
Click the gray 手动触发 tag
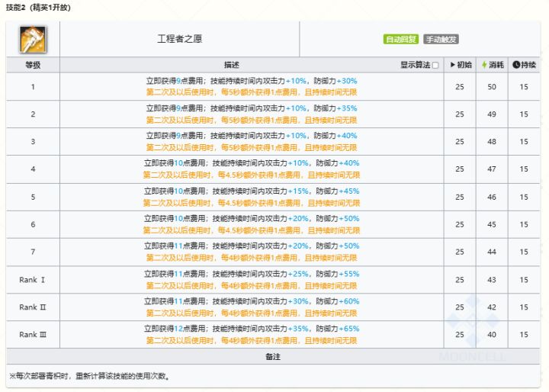(441, 39)
